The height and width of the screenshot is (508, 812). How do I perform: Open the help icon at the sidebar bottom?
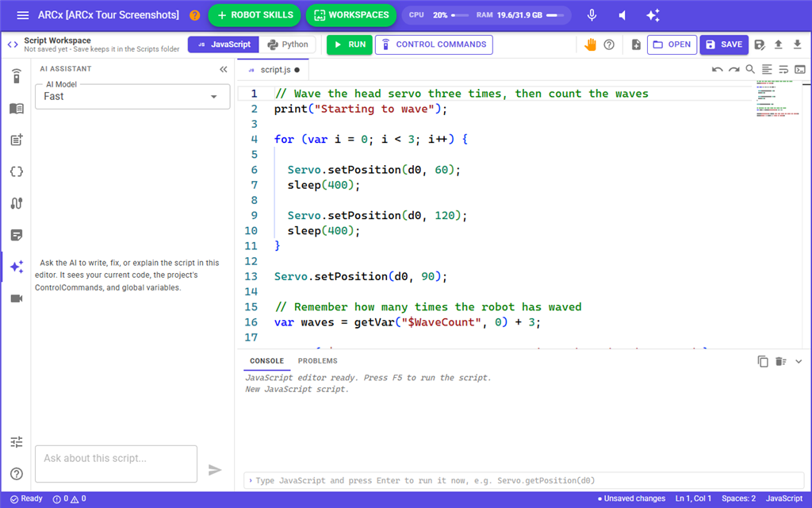pos(17,474)
